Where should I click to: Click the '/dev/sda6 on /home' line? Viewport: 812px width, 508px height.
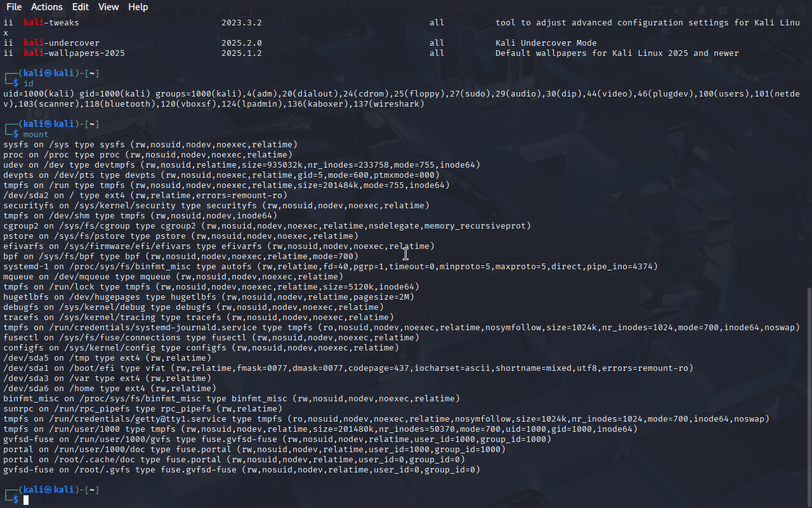coord(110,388)
